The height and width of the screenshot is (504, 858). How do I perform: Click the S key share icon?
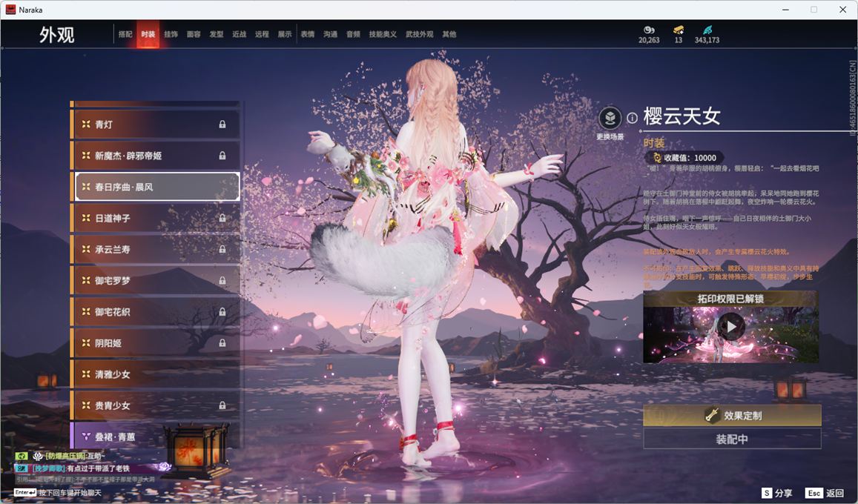(768, 493)
